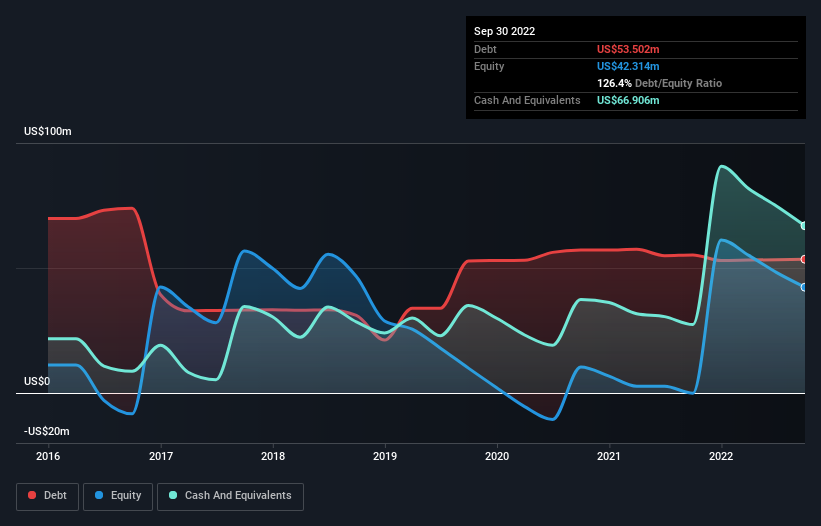821x526 pixels.
Task: Select the blue Equity endpoint marker on chart
Action: pos(804,287)
